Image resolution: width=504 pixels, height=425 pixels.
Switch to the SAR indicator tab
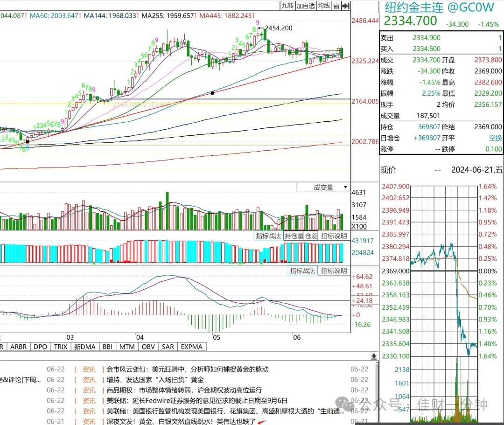(168, 347)
